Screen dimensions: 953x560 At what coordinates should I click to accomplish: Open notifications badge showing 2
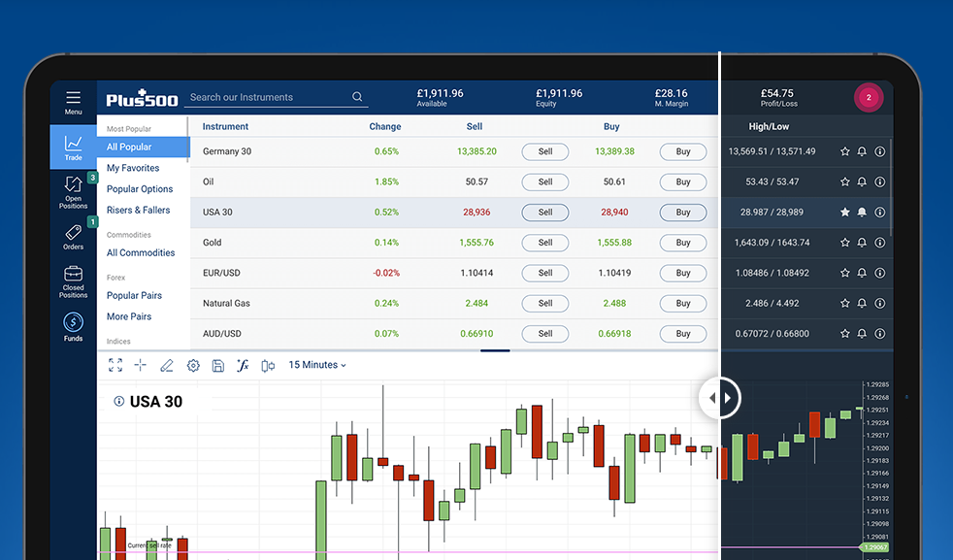pos(869,98)
